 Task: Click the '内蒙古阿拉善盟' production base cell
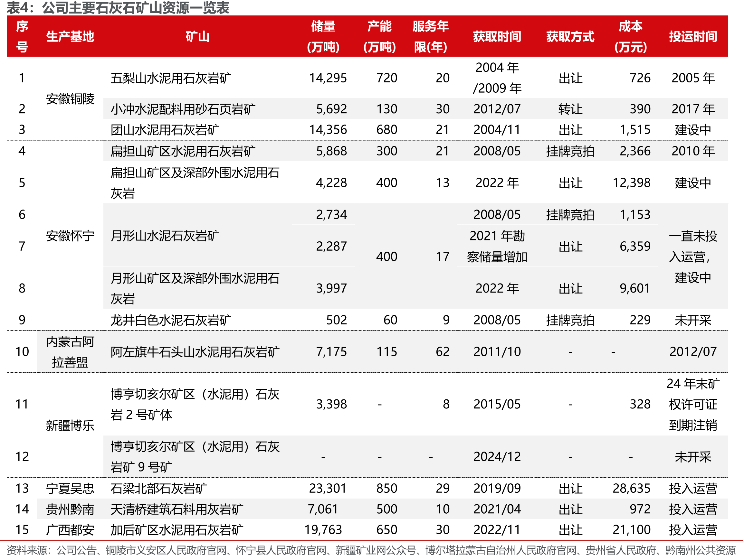pos(70,352)
